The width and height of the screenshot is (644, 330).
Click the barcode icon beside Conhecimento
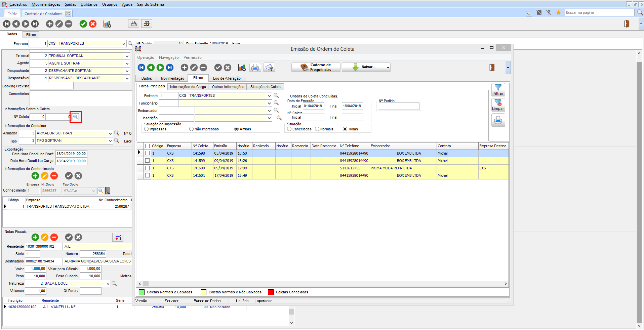coord(107,191)
